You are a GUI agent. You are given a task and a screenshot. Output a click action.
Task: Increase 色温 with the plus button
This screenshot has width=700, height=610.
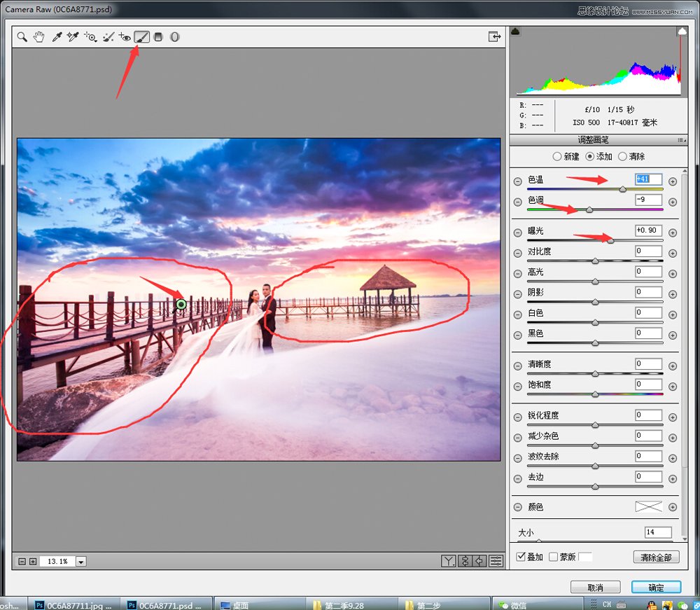tap(672, 182)
